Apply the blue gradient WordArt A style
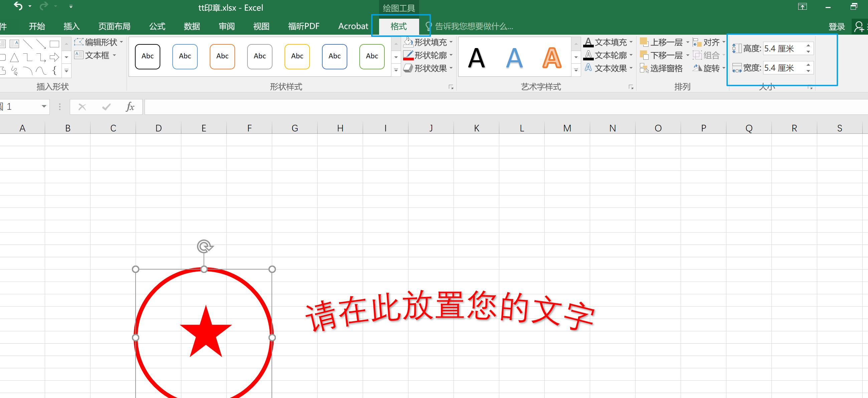This screenshot has width=868, height=398. tap(514, 58)
